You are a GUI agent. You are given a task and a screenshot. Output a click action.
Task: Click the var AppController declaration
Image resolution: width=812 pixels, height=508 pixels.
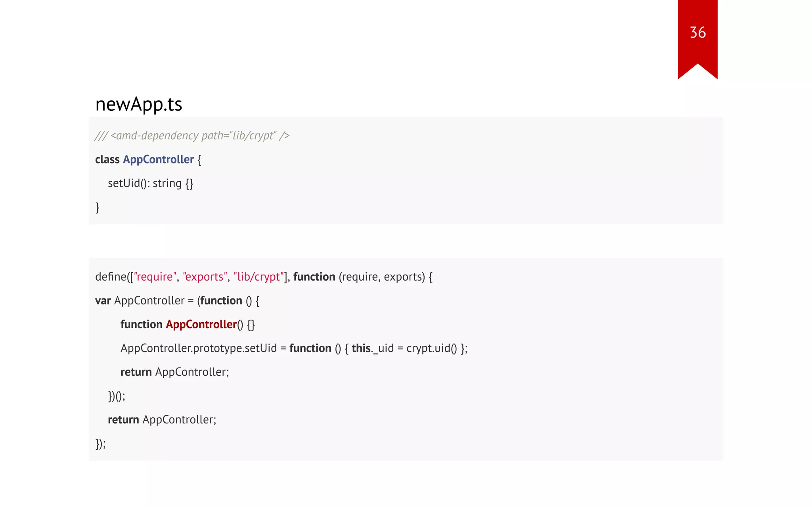(x=140, y=300)
